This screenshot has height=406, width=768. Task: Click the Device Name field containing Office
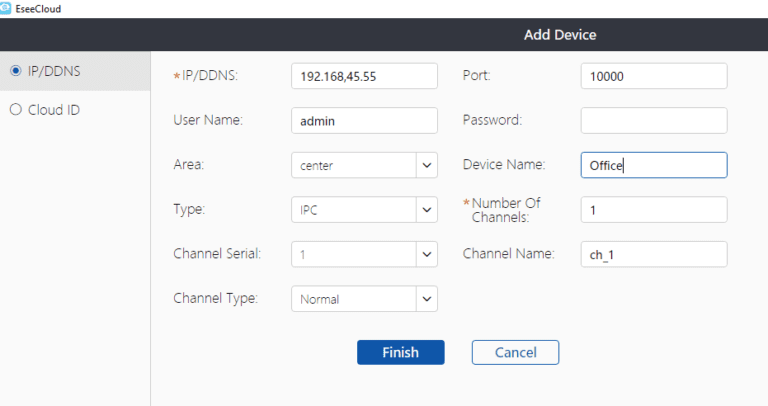click(x=653, y=165)
